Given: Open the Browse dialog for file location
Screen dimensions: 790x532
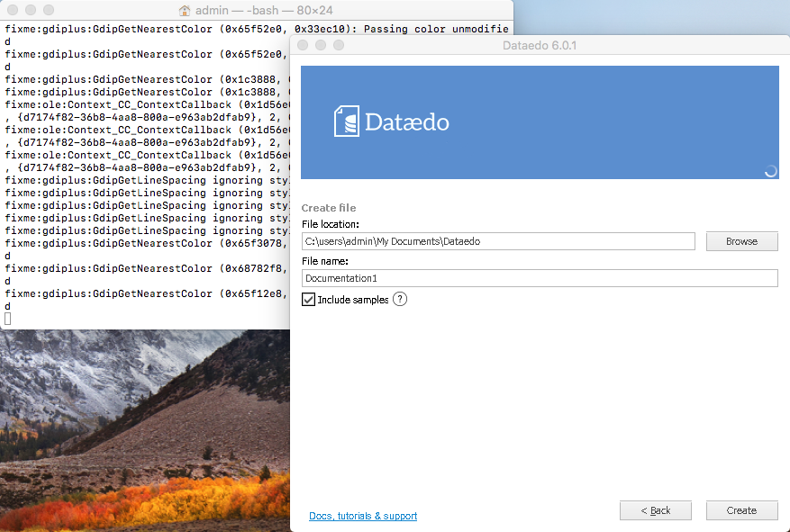Looking at the screenshot, I should 741,241.
